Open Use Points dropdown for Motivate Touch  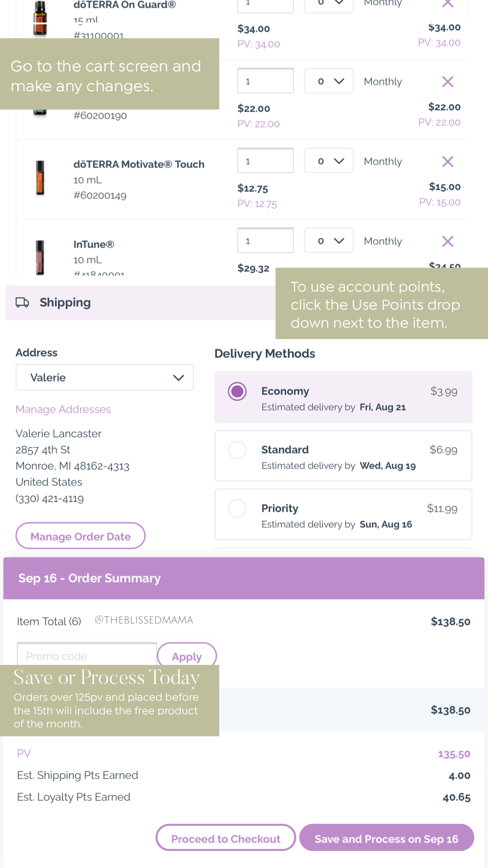point(328,161)
